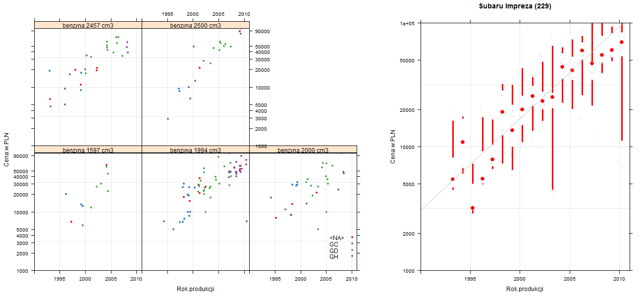Image resolution: width=644 pixels, height=297 pixels.
Task: Click the plot title "Subaru Impreza (229)"
Action: click(x=515, y=6)
